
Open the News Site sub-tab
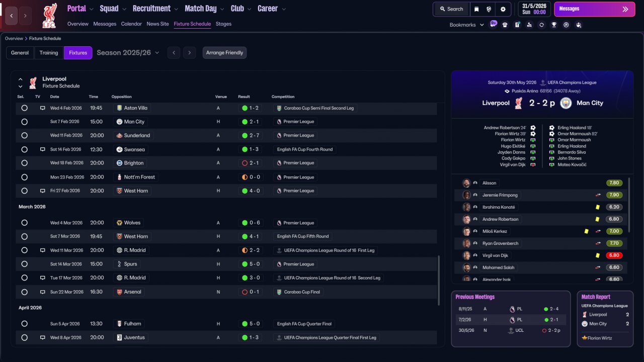pyautogui.click(x=157, y=24)
